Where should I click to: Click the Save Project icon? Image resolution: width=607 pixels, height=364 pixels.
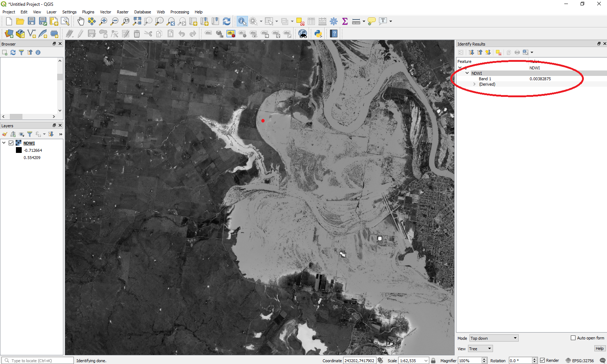pos(31,21)
